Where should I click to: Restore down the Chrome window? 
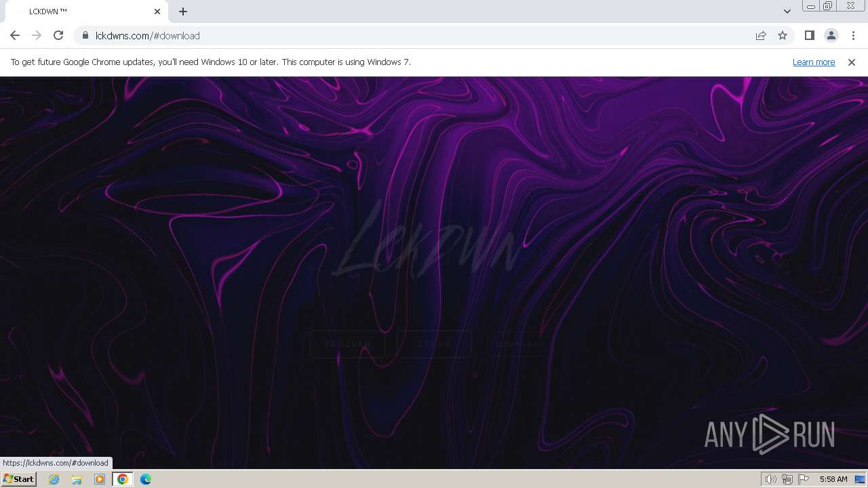828,6
